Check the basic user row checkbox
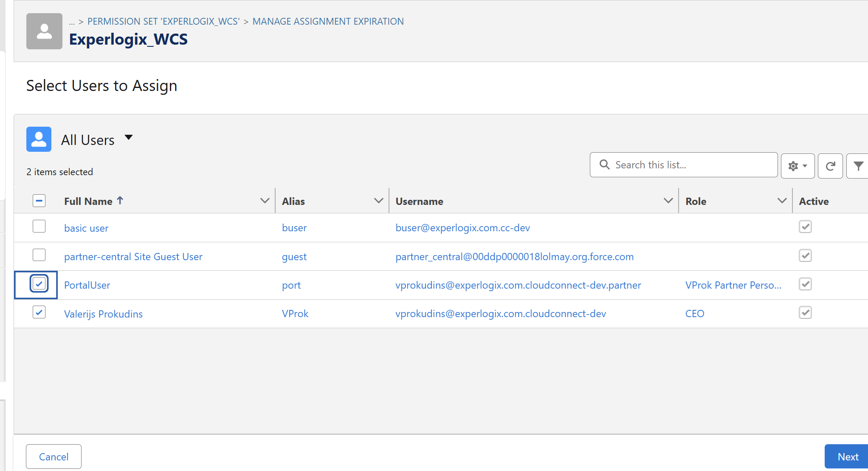Image resolution: width=868 pixels, height=471 pixels. (39, 226)
